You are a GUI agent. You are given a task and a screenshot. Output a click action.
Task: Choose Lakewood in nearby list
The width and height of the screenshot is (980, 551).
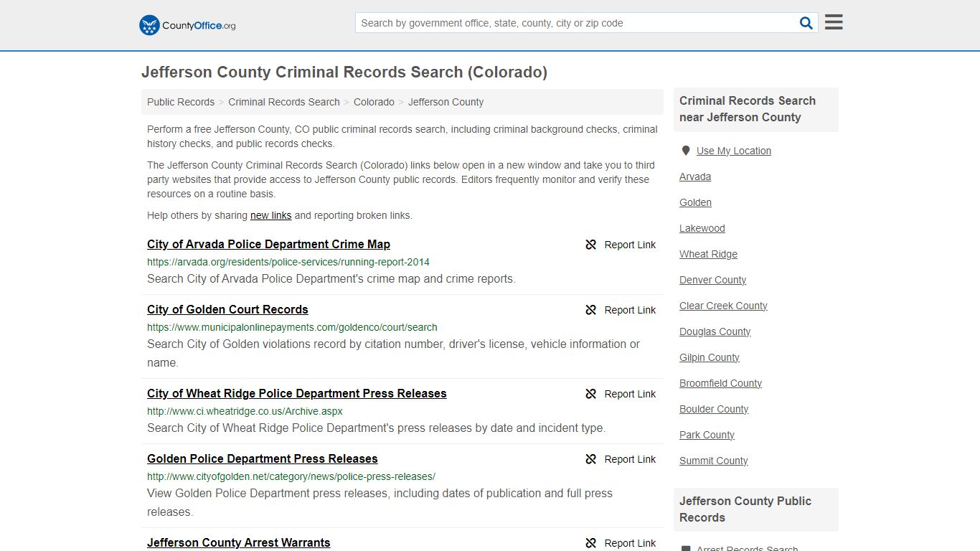[x=702, y=228]
